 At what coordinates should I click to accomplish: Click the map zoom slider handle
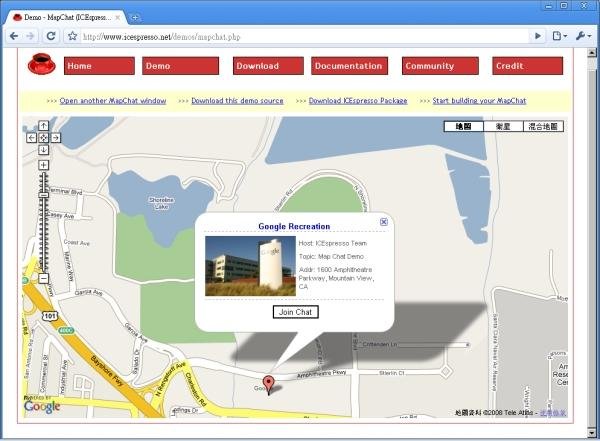pyautogui.click(x=44, y=195)
